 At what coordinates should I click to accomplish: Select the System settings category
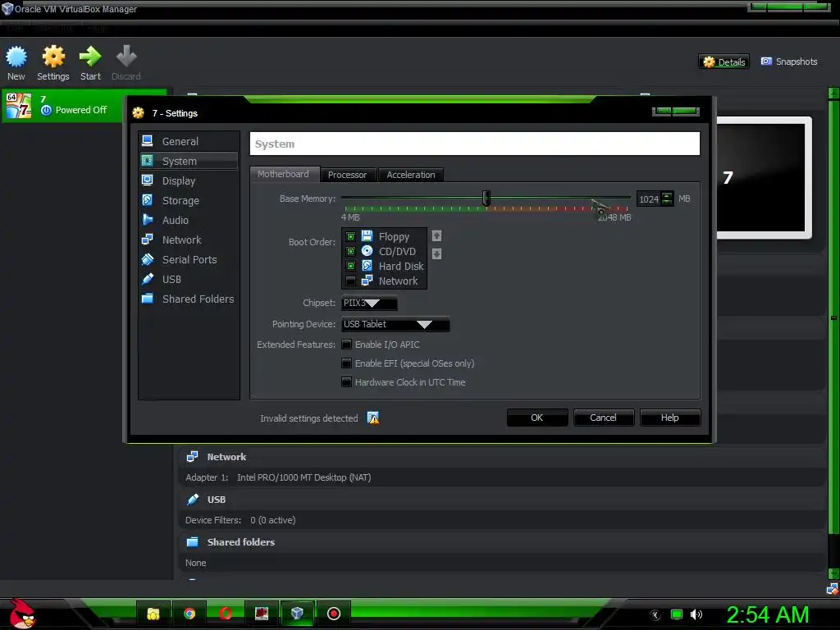pos(189,162)
